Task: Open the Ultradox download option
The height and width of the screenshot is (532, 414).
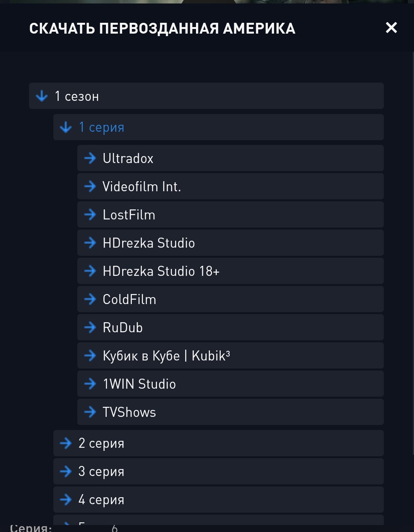Action: pyautogui.click(x=230, y=158)
